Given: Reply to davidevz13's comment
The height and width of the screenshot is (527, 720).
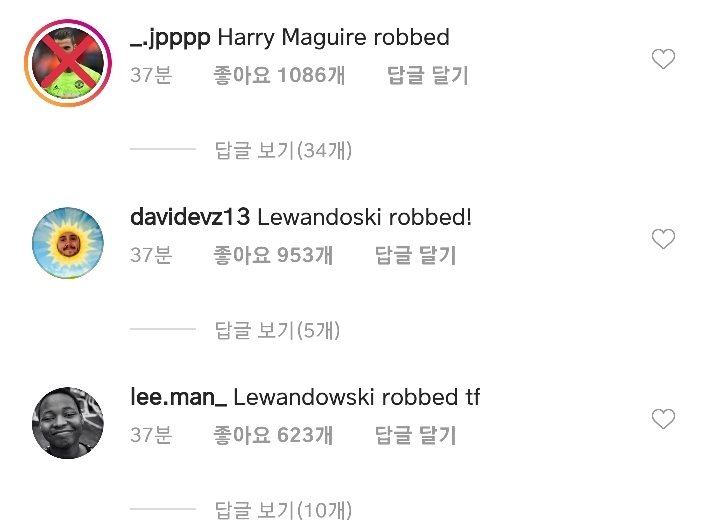Looking at the screenshot, I should pyautogui.click(x=416, y=255).
